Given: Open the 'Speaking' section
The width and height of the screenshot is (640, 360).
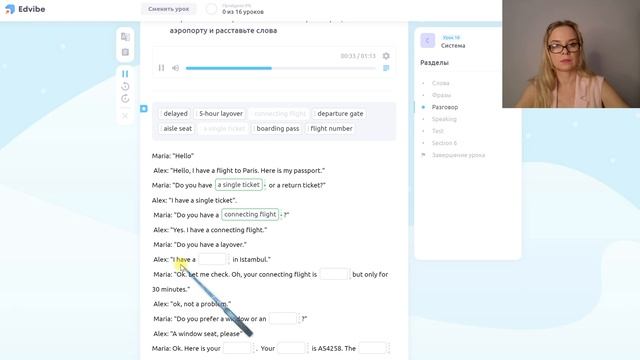Looking at the screenshot, I should [444, 119].
